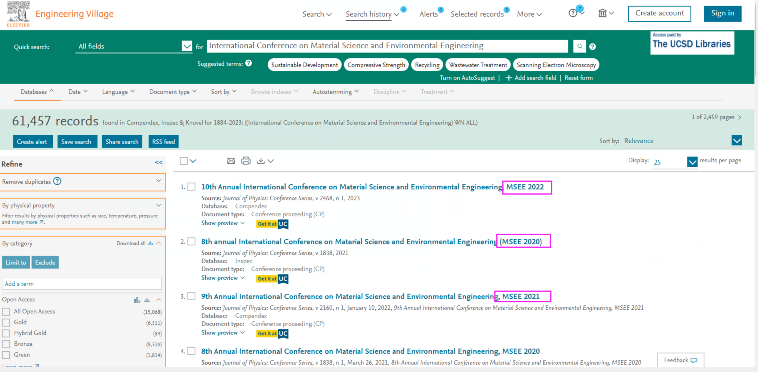This screenshot has height=372, width=758.
Task: Click the print results printer icon
Action: [x=246, y=161]
